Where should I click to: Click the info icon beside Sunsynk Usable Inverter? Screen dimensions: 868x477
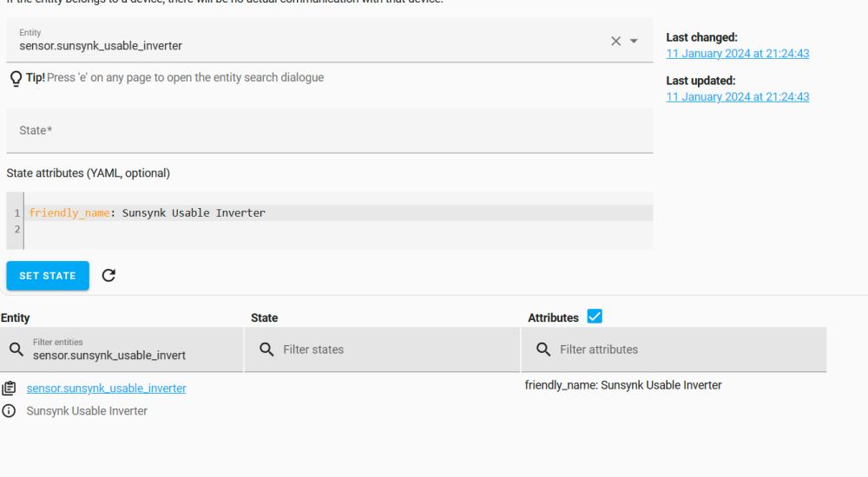[x=9, y=411]
